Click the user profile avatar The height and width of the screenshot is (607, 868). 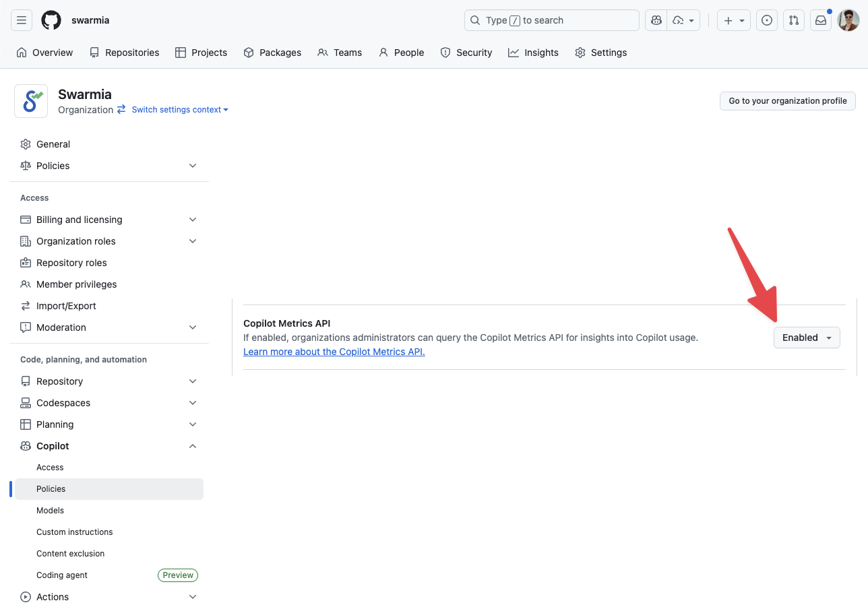coord(848,20)
